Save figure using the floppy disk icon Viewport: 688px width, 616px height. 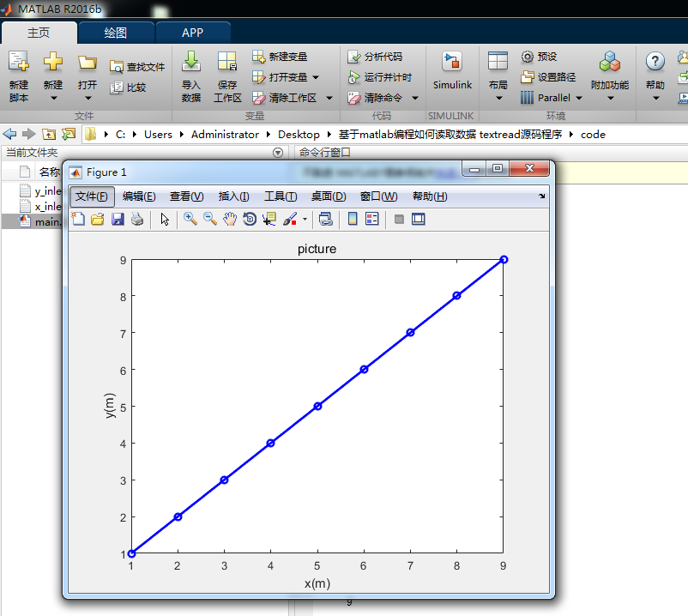click(118, 219)
